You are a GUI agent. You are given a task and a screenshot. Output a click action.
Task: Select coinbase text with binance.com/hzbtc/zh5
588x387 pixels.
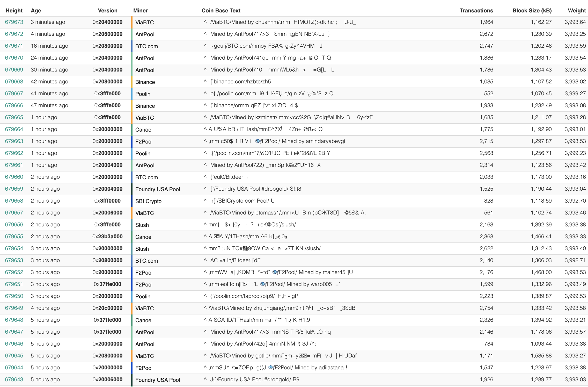[237, 82]
